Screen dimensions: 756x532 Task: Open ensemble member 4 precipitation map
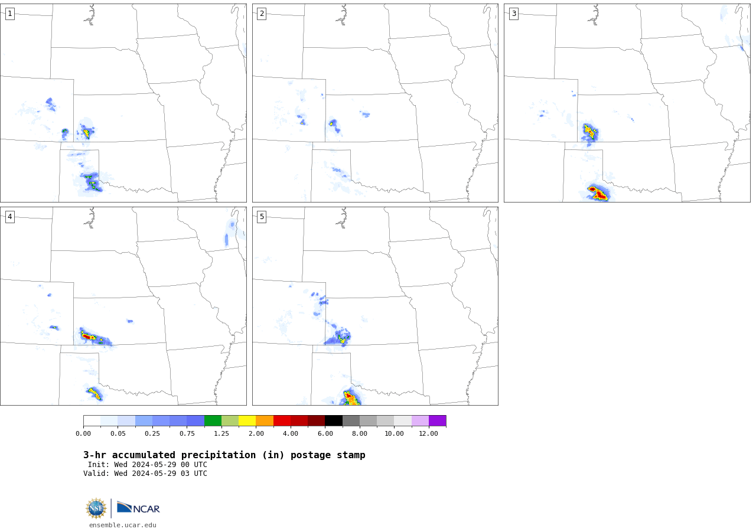[x=123, y=306]
